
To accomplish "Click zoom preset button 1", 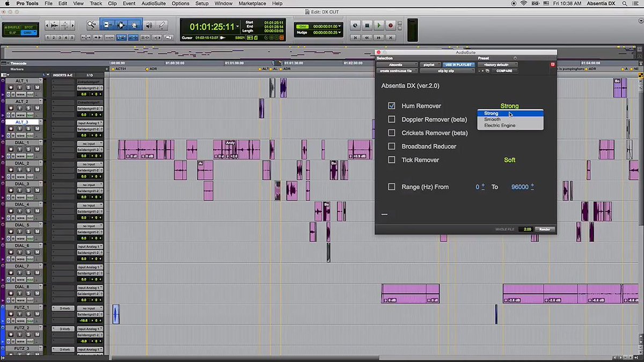I will (47, 38).
